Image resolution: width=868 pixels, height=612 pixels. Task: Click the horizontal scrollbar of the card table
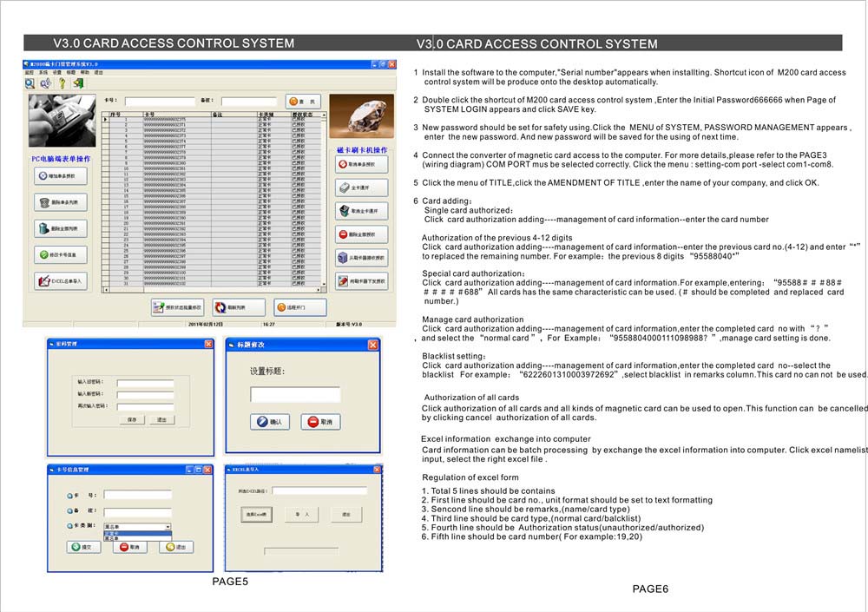pos(213,290)
